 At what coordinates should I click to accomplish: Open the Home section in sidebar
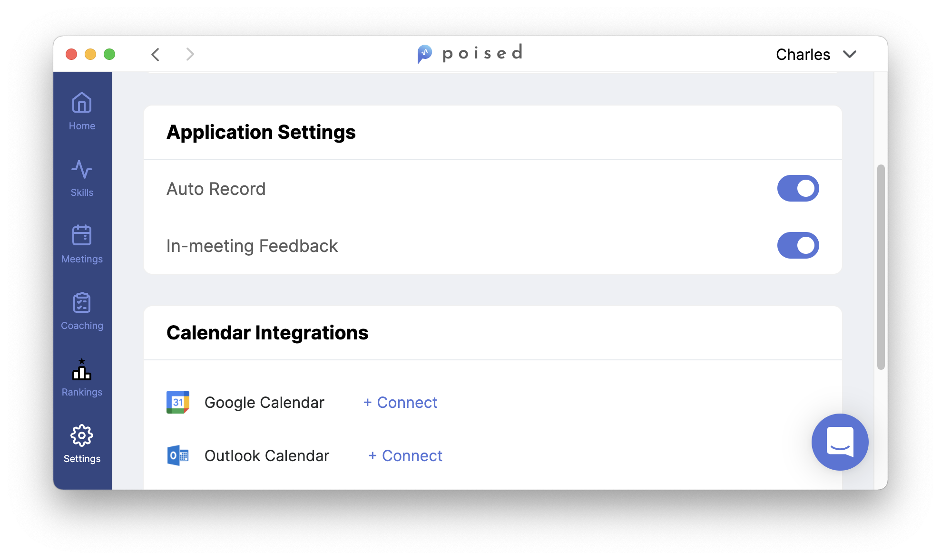pos(82,111)
